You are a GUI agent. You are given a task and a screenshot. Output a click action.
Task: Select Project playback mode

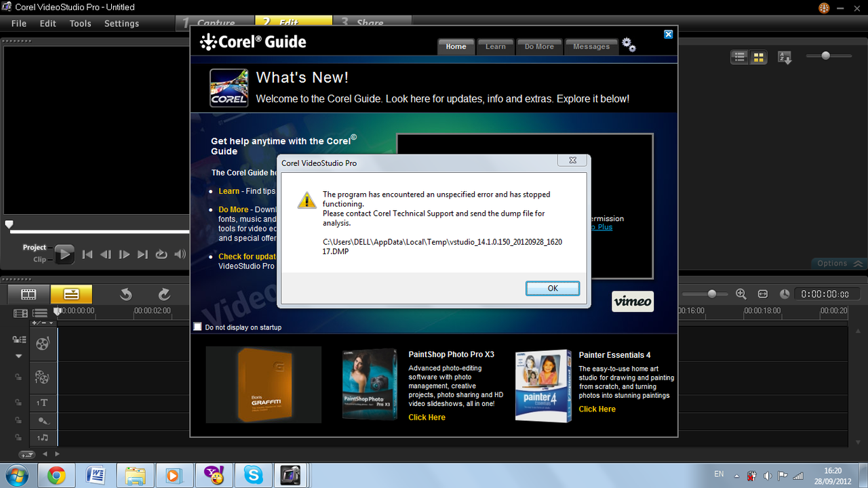click(x=35, y=247)
